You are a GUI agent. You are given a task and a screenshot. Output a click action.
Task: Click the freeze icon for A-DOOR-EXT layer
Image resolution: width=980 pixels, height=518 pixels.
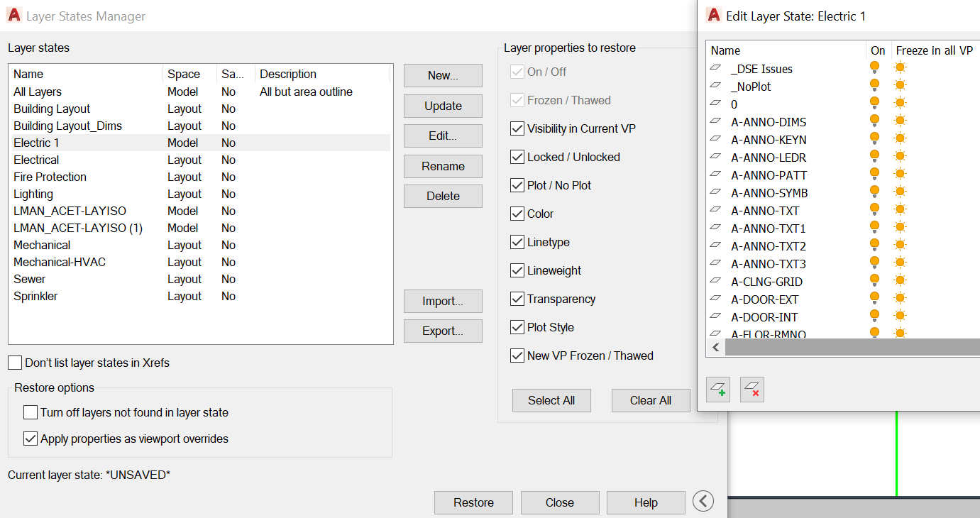900,299
